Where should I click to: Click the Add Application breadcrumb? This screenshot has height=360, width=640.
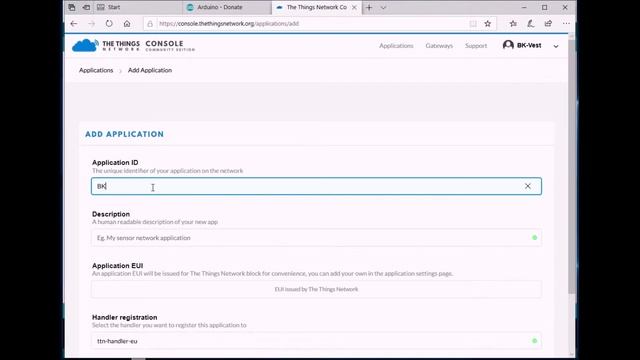pyautogui.click(x=150, y=70)
